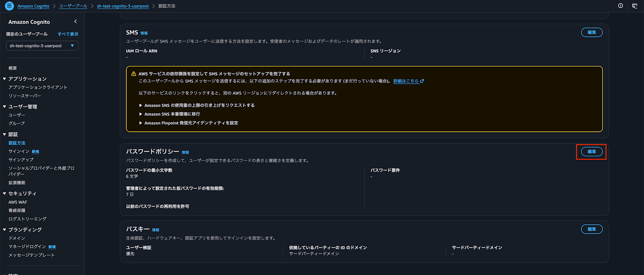Click the 新規 badge next to サインイン
Image resolution: width=644 pixels, height=275 pixels.
coord(35,151)
